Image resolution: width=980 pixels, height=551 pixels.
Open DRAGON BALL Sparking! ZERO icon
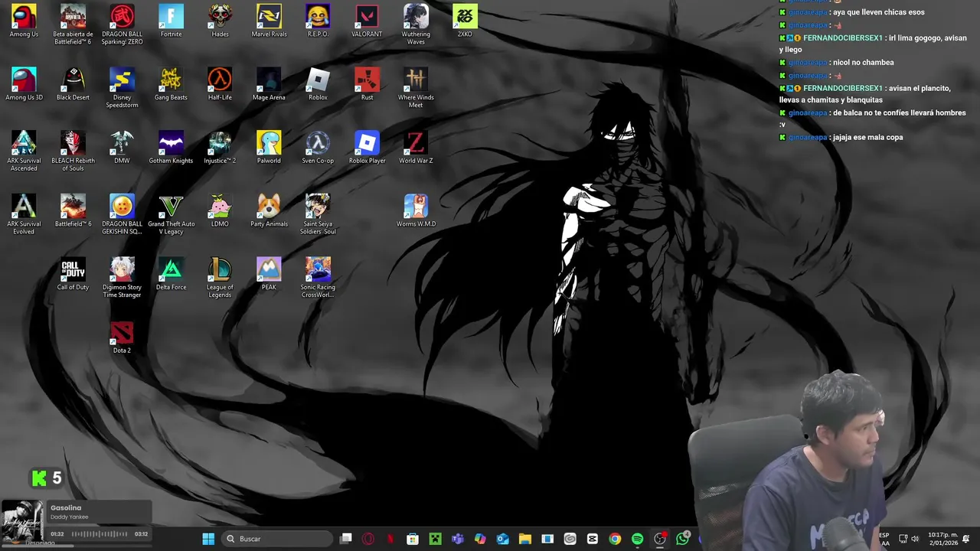(x=122, y=24)
